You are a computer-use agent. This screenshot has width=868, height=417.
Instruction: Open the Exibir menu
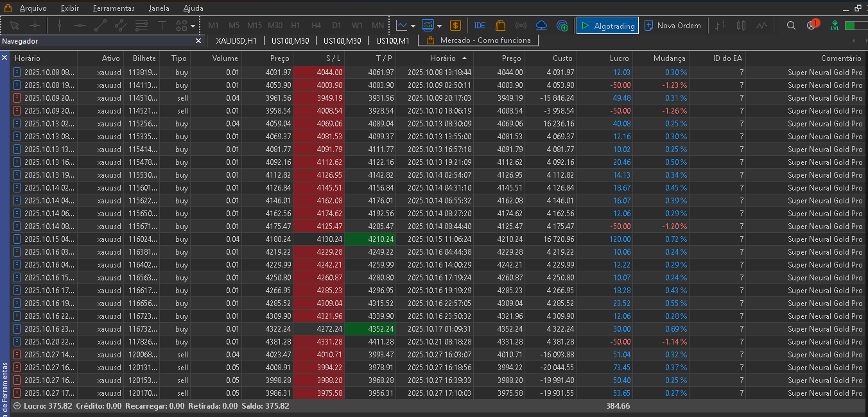[x=70, y=8]
